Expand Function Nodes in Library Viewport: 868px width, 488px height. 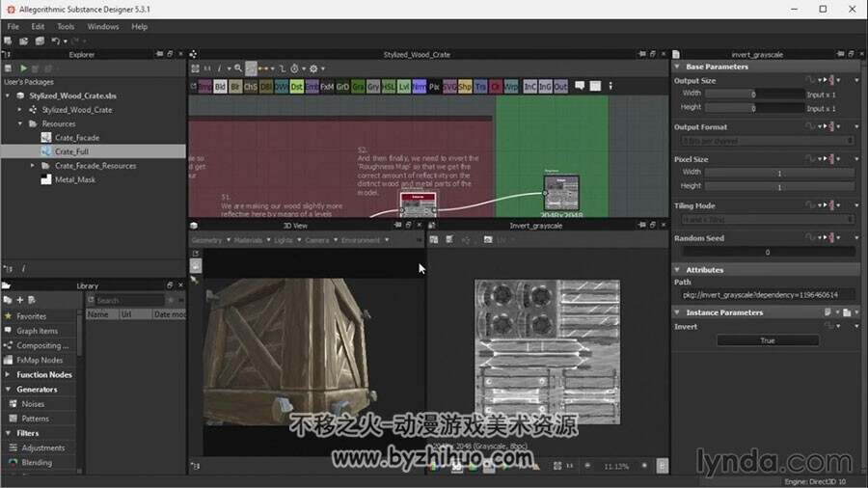tap(8, 374)
